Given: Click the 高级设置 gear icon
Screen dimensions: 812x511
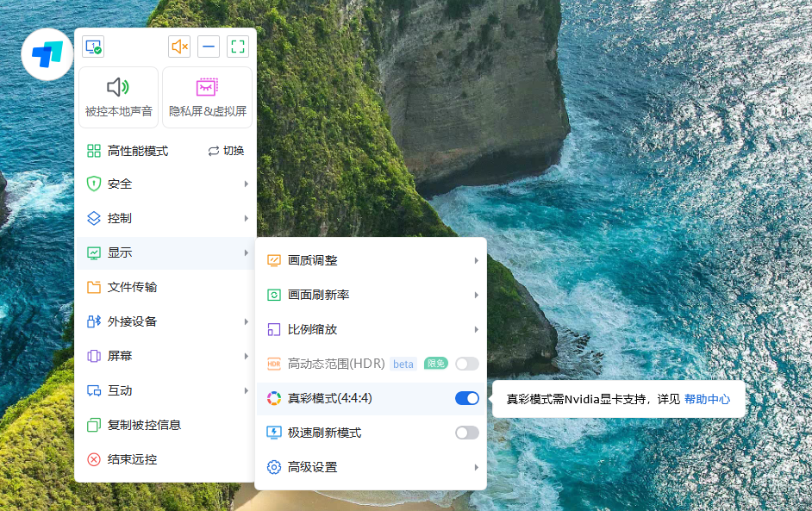Looking at the screenshot, I should click(x=274, y=467).
